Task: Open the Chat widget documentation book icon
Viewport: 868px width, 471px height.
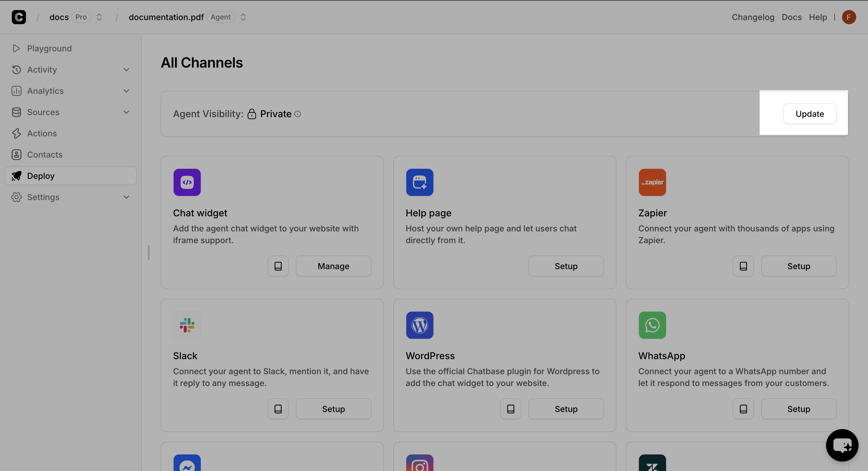Action: (x=278, y=266)
